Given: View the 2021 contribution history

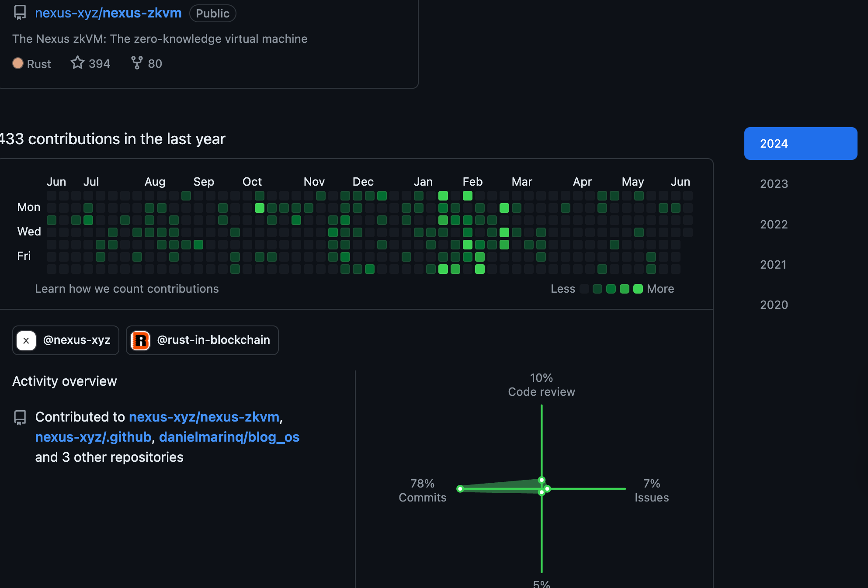Looking at the screenshot, I should click(x=773, y=265).
